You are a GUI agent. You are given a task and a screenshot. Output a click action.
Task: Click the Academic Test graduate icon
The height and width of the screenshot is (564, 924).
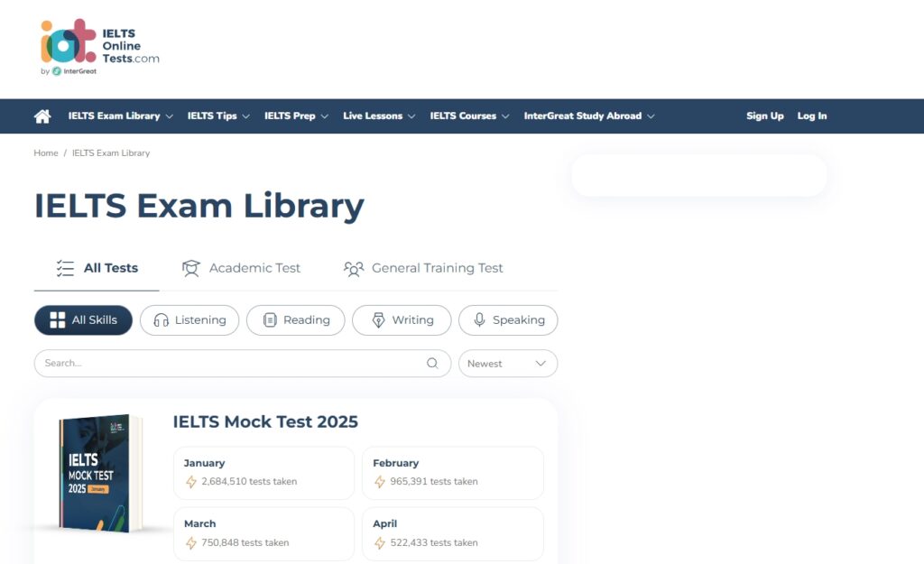coord(191,268)
